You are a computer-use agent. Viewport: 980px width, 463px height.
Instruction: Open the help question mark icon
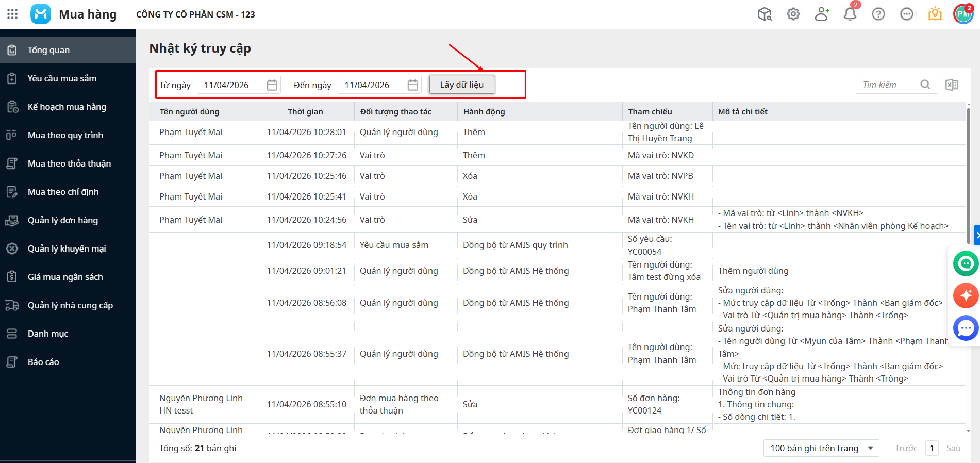click(878, 14)
